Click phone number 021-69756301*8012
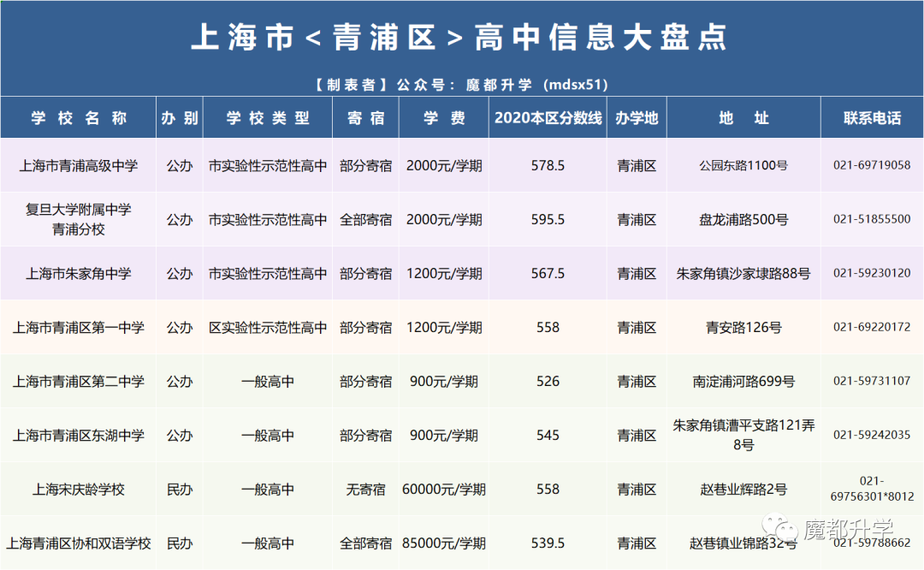 pos(872,489)
